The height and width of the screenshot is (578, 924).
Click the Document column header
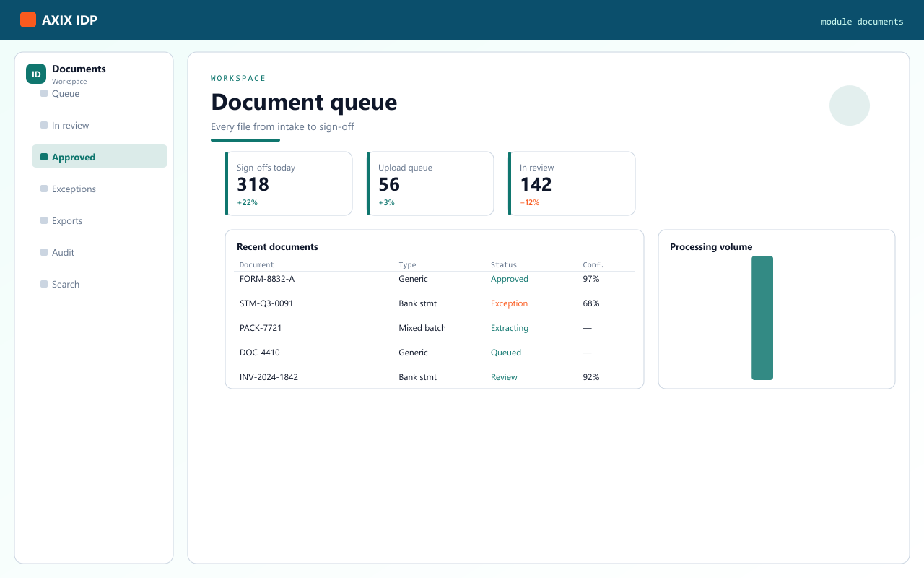tap(257, 265)
